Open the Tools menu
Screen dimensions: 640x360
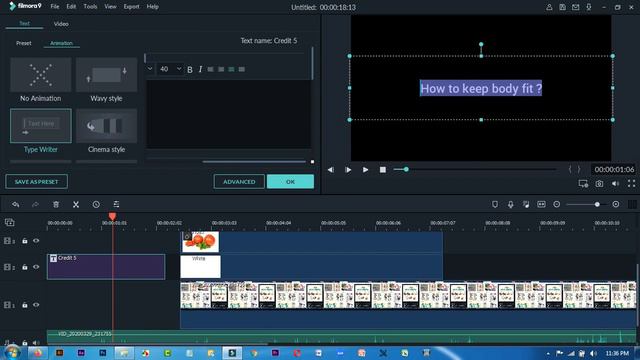point(90,7)
